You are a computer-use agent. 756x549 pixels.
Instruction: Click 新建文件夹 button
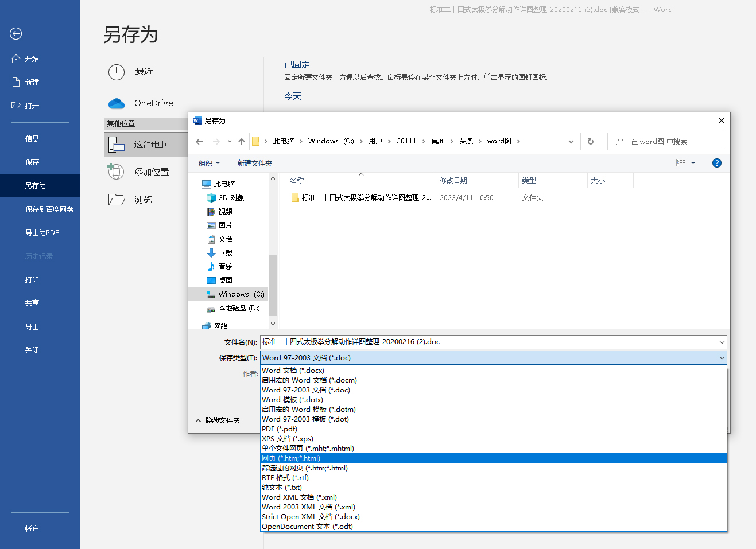point(255,163)
